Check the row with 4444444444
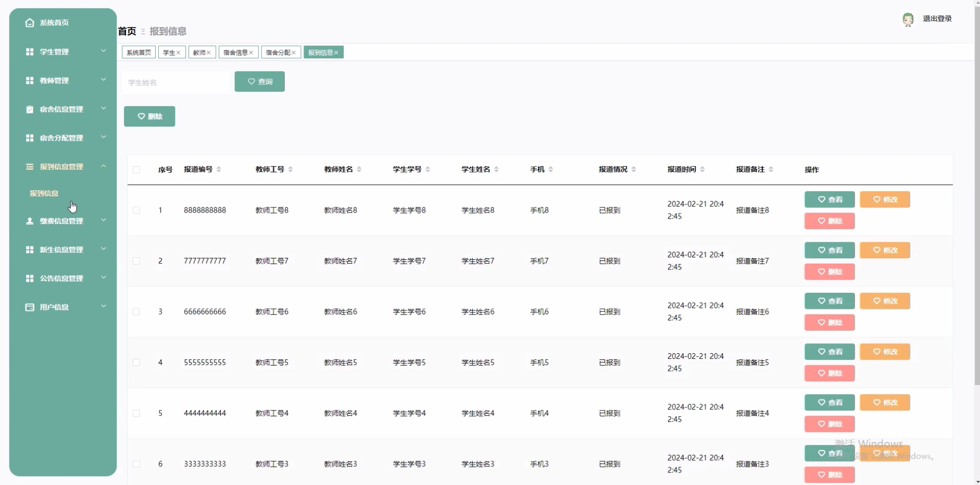Viewport: 980px width, 485px height. (x=136, y=413)
